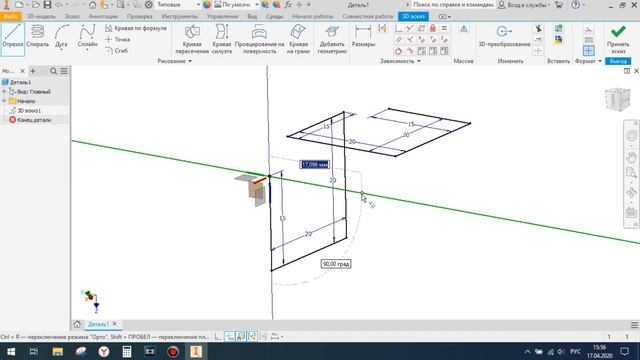Choose Кривая по формуле tool

click(x=136, y=28)
